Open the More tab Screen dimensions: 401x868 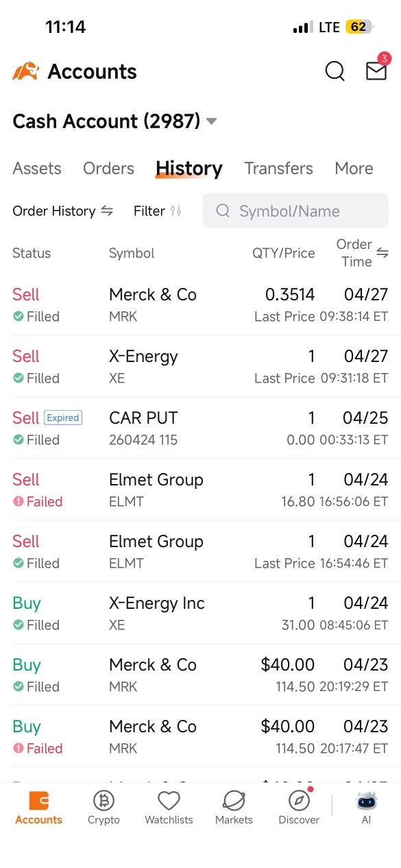click(354, 168)
